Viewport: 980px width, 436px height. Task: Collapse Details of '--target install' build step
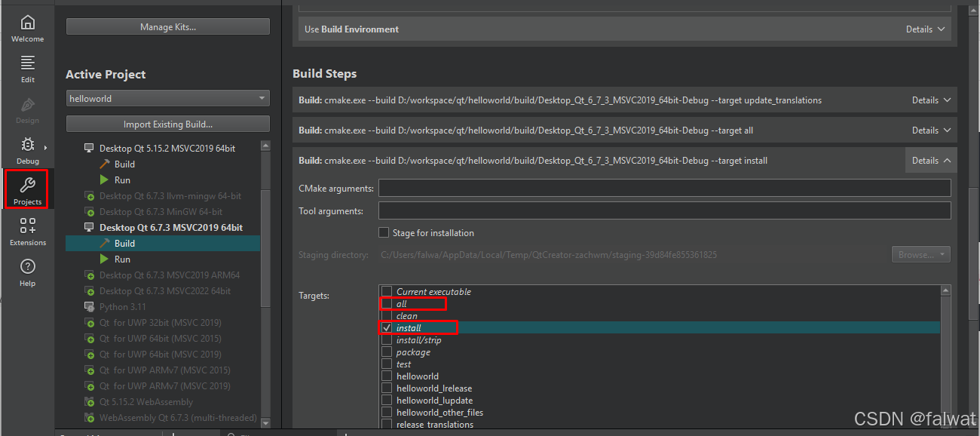pos(931,161)
